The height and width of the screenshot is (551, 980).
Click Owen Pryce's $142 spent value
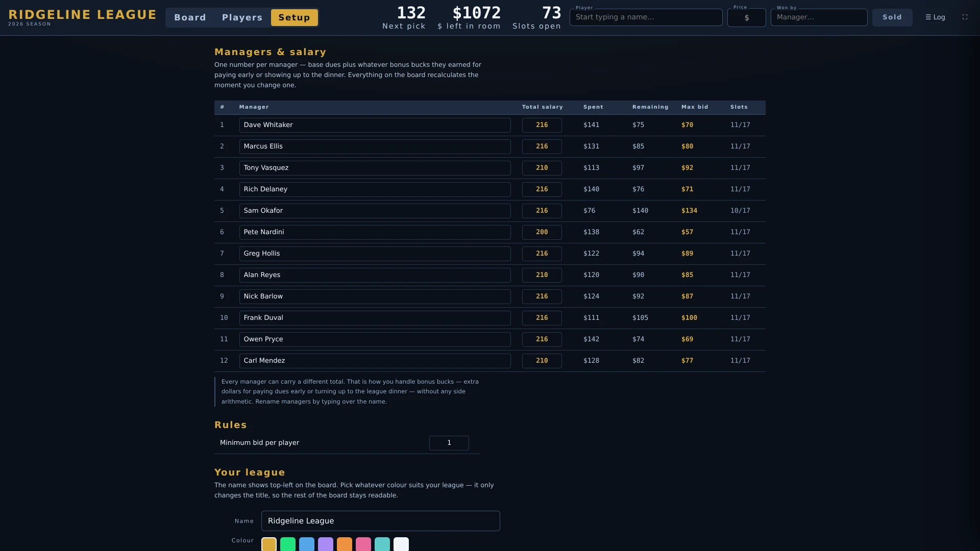pyautogui.click(x=591, y=339)
